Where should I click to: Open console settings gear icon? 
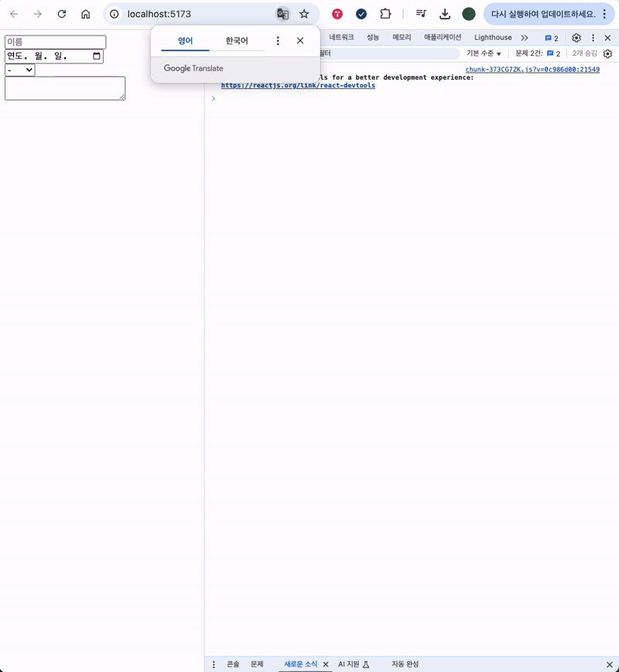[608, 53]
